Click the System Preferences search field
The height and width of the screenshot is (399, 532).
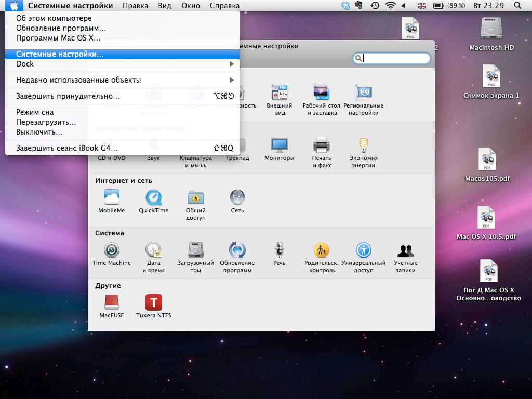pos(392,58)
